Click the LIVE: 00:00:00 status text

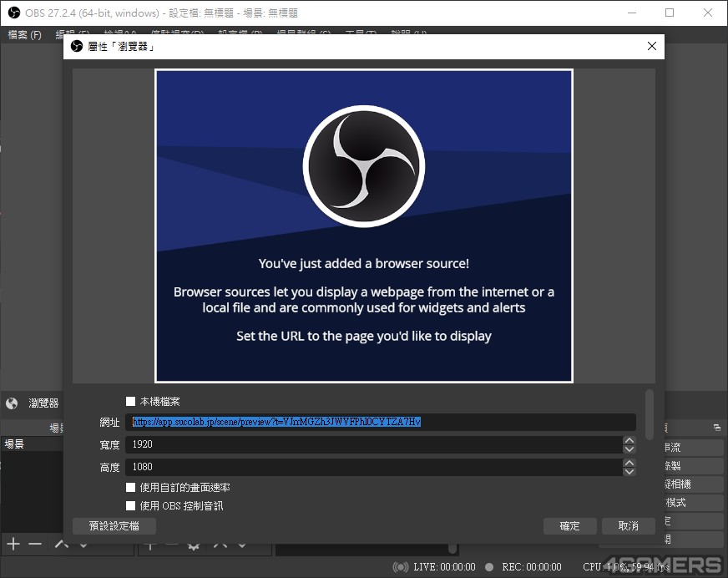(x=444, y=567)
